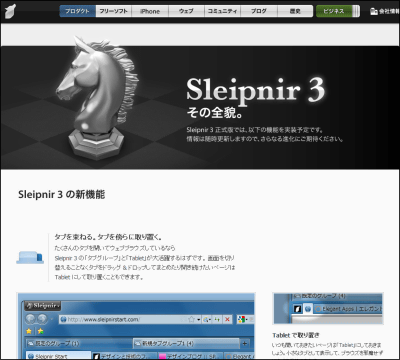
Task: Open the Tablet feature thumbnail image
Action: point(328,308)
